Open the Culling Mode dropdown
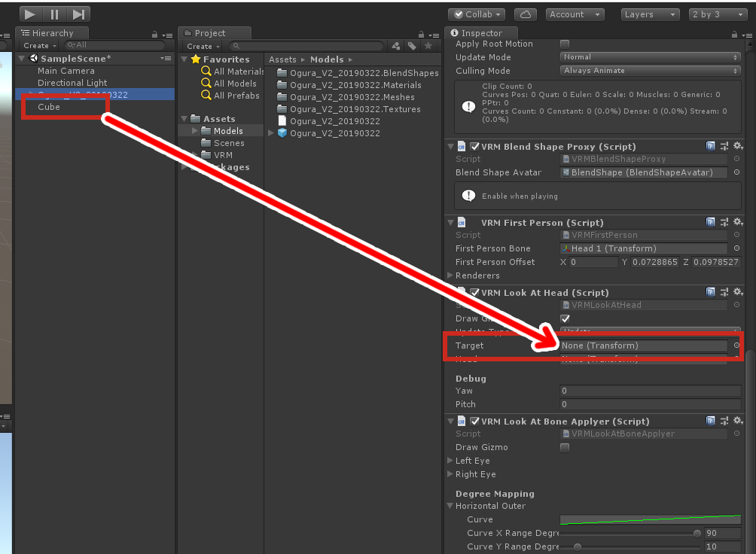Screen dimensions: 756x554 pyautogui.click(x=650, y=71)
